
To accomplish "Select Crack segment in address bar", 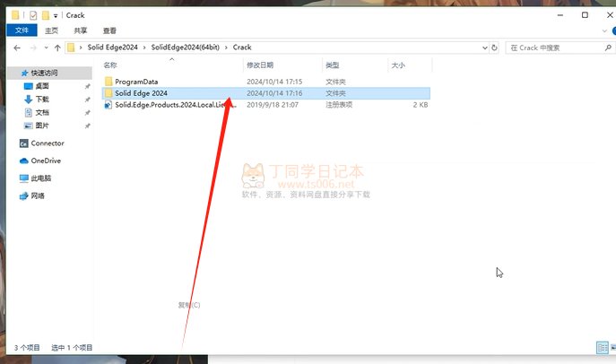I will (x=242, y=48).
